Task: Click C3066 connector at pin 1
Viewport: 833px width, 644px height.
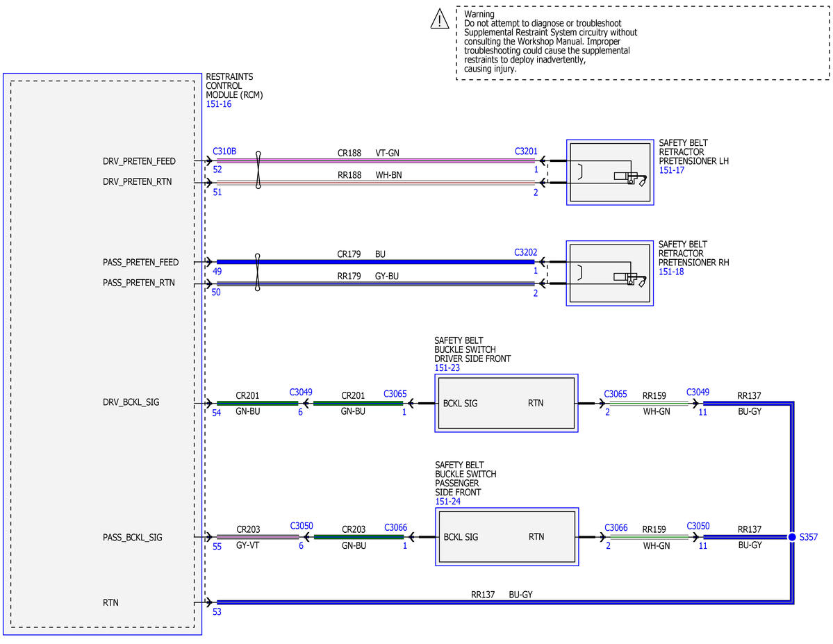Action: click(396, 527)
